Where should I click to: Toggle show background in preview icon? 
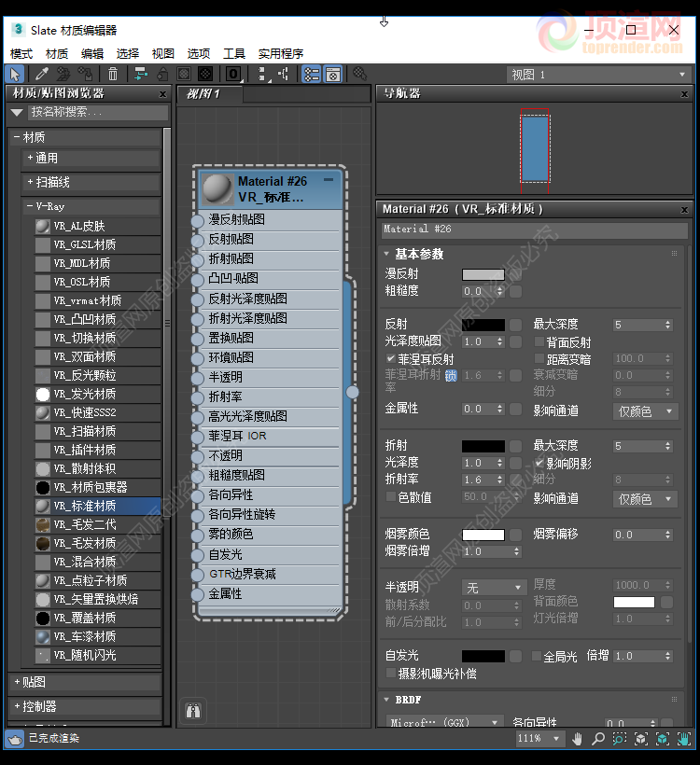[205, 74]
